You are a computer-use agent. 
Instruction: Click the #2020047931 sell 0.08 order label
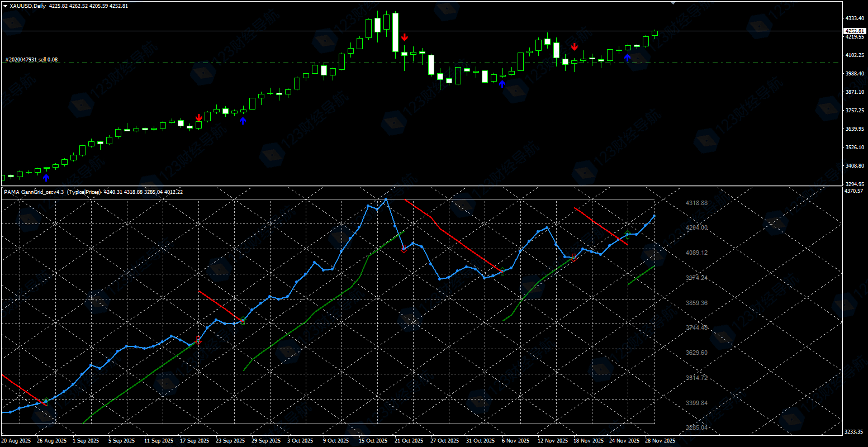pos(31,59)
